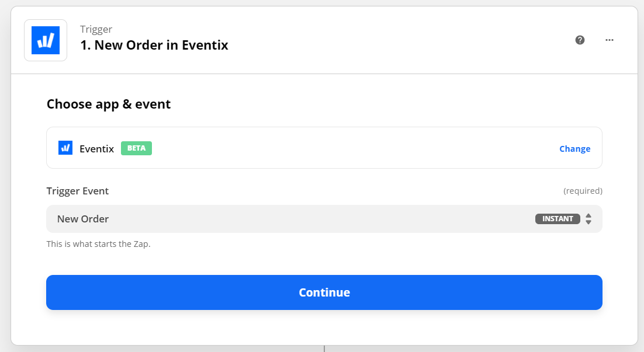Open the New Order trigger event dropdown

(324, 219)
